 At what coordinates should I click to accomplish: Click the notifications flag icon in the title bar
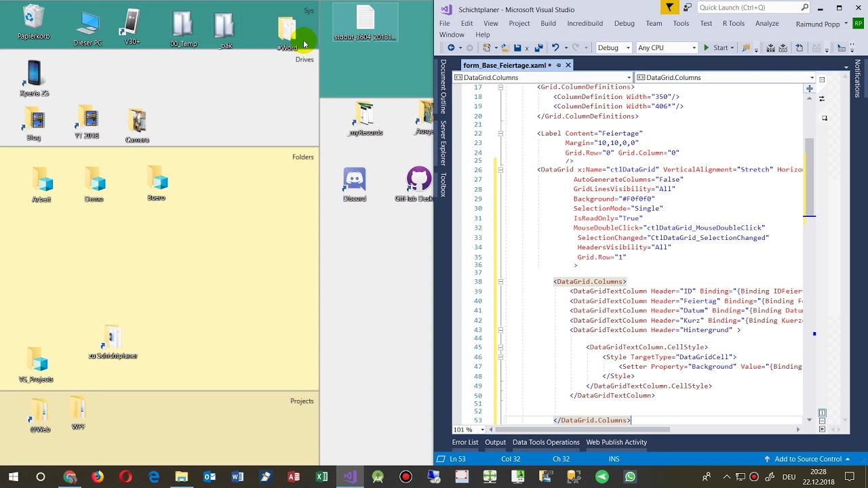pyautogui.click(x=669, y=7)
